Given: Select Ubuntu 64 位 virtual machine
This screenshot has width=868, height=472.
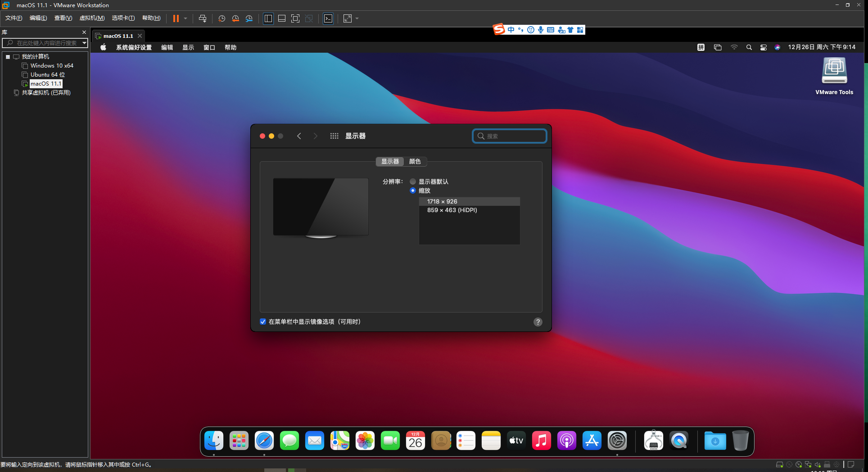Looking at the screenshot, I should point(48,75).
